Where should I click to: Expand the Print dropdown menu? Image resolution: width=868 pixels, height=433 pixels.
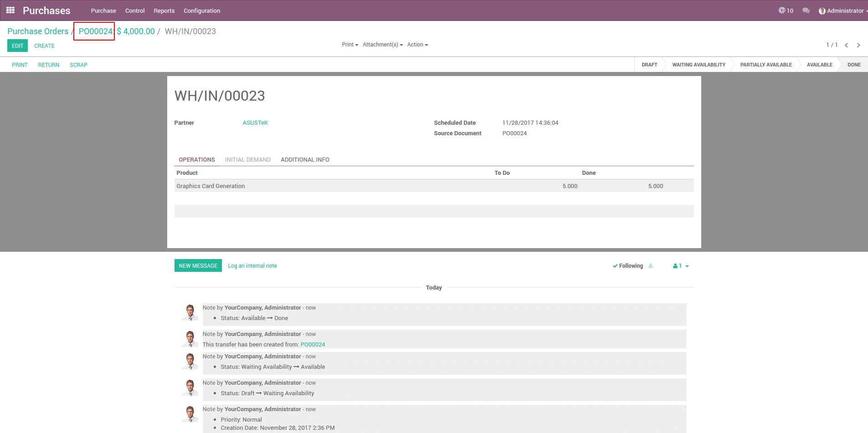click(349, 45)
